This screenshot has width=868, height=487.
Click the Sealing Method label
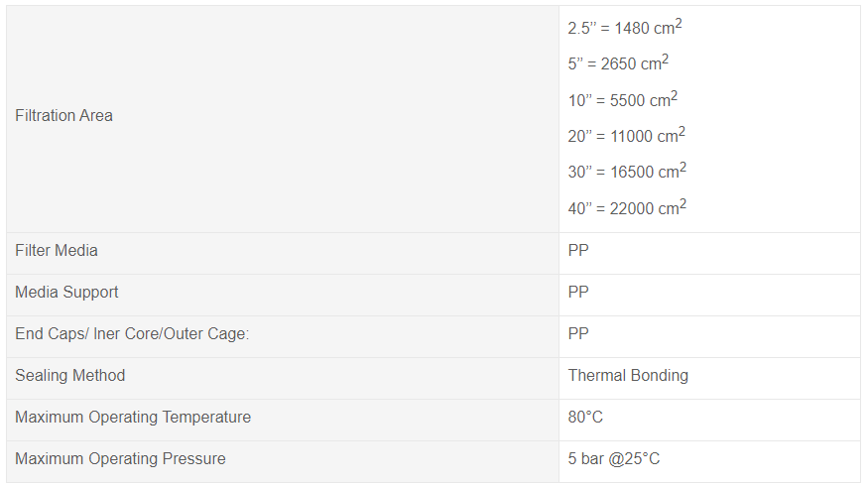pos(69,376)
